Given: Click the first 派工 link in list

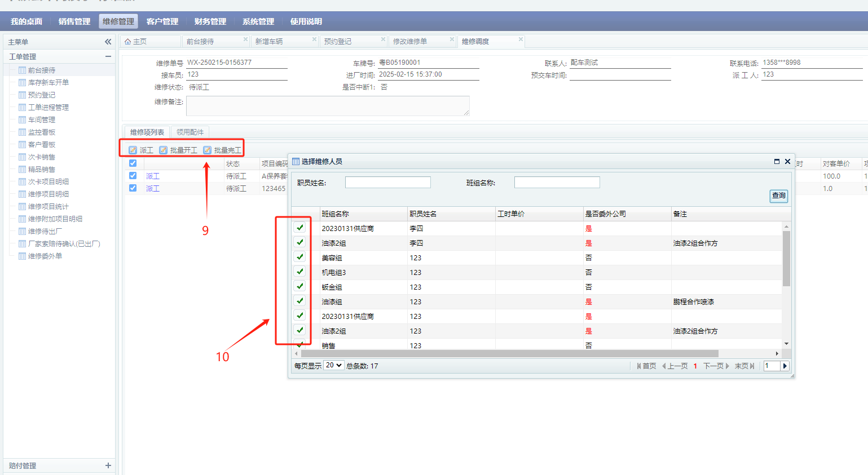Looking at the screenshot, I should tap(153, 176).
